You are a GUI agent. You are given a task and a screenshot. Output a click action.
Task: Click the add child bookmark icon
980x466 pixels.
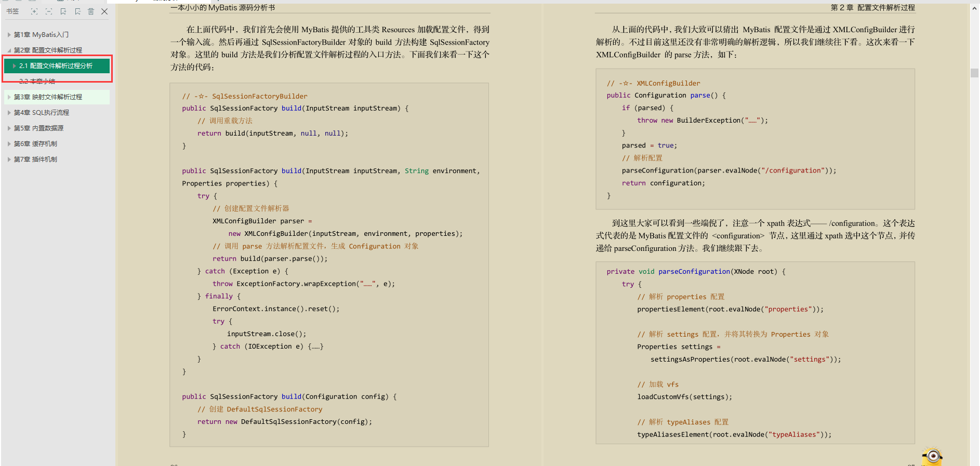pyautogui.click(x=77, y=11)
